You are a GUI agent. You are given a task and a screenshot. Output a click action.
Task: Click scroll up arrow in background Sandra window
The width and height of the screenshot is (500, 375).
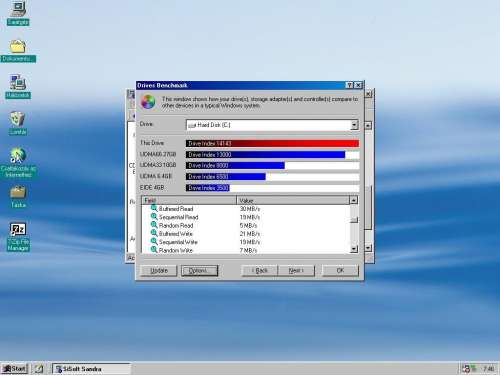tap(368, 125)
